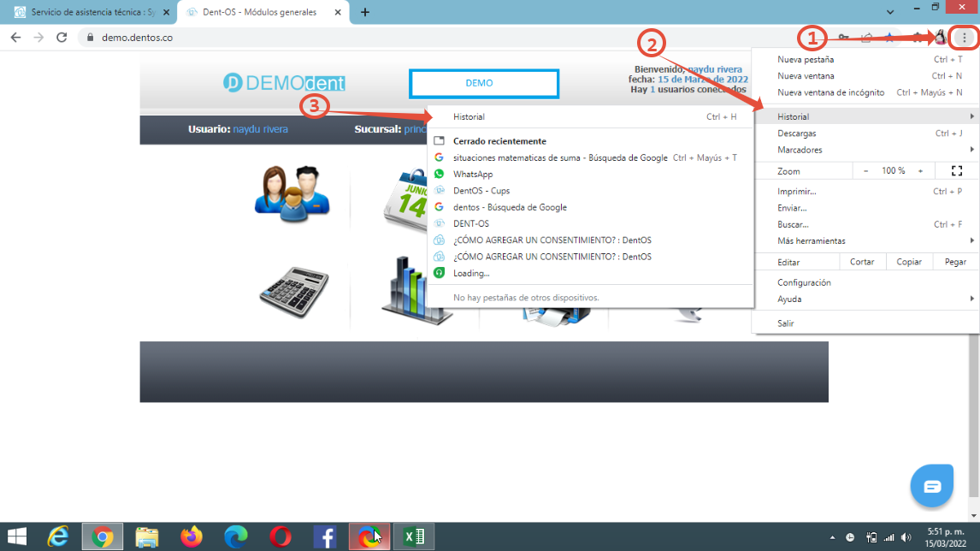Expand the Marcadores submenu
The width and height of the screenshot is (980, 551).
coord(865,150)
